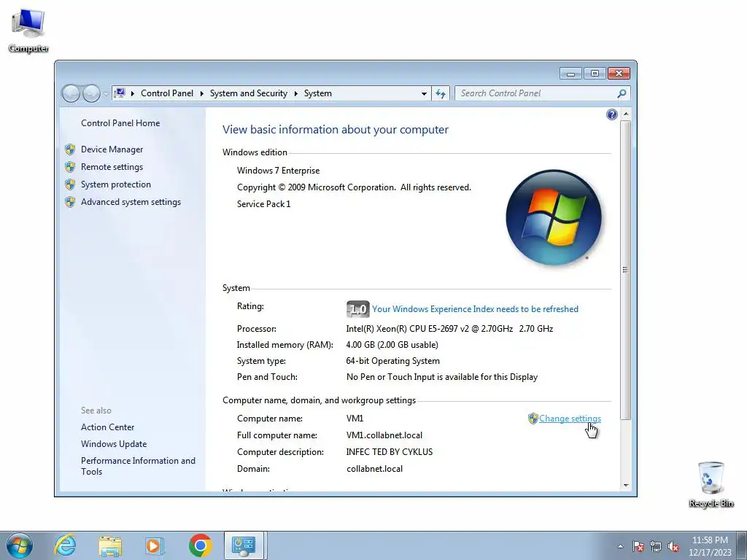Click the Windows Start orb
The width and height of the screenshot is (747, 560).
20,545
